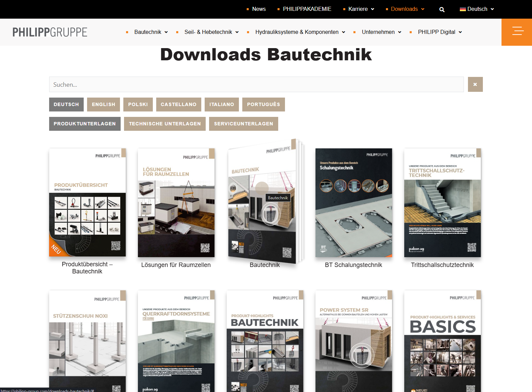Toggle the DEUTSCH language filter
The height and width of the screenshot is (392, 532).
[x=66, y=104]
